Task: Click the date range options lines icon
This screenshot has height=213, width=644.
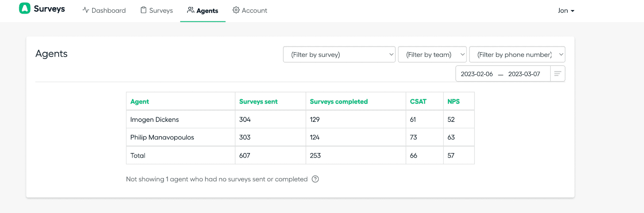Action: pyautogui.click(x=557, y=74)
